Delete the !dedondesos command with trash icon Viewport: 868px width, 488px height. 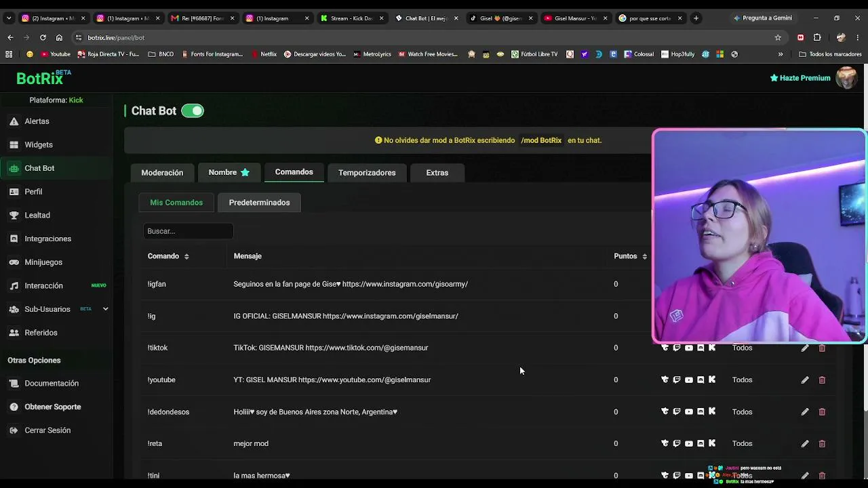coord(822,412)
